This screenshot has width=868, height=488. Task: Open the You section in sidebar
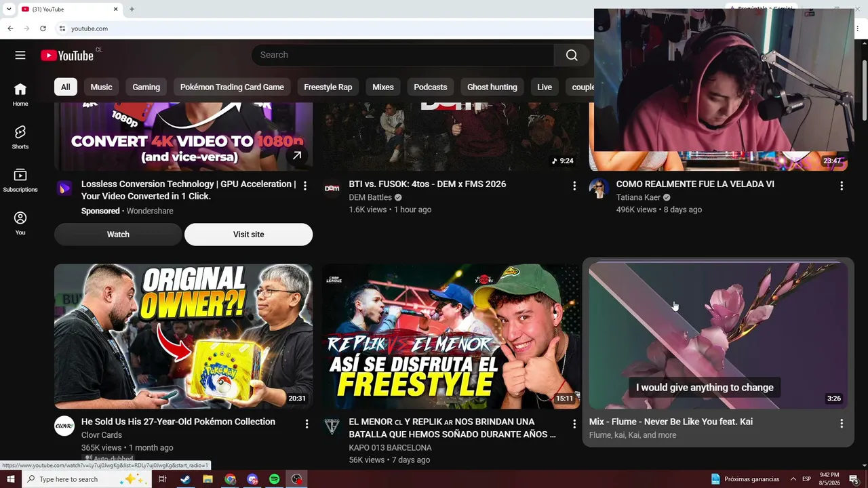pyautogui.click(x=20, y=222)
